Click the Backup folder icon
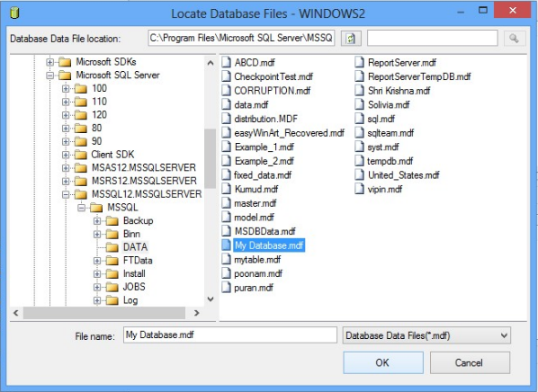The image size is (538, 392). [112, 220]
